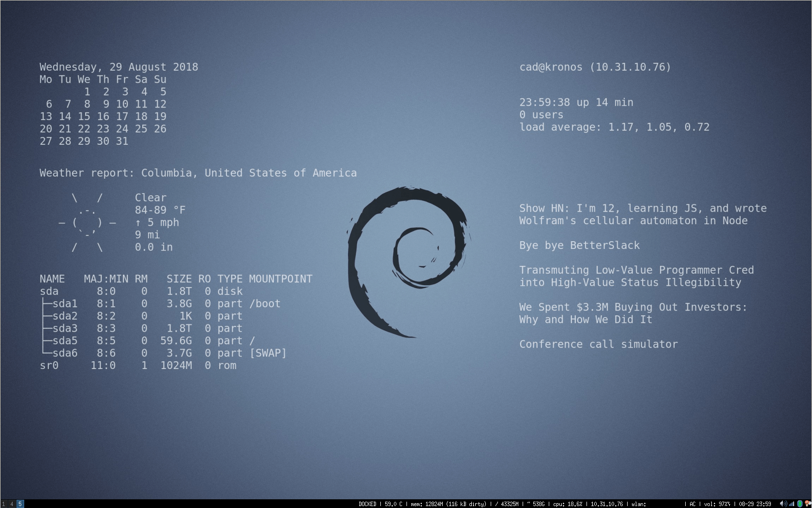Open the green Bluetooth tray icon

click(800, 504)
